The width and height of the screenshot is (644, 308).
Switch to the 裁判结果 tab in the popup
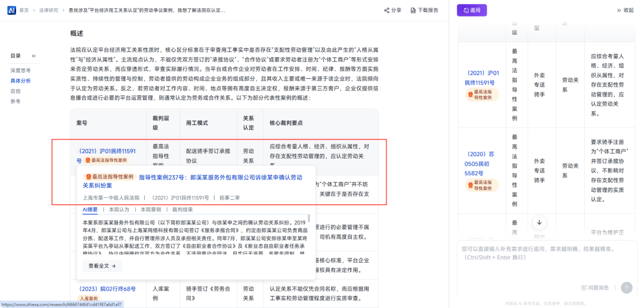[x=182, y=210]
